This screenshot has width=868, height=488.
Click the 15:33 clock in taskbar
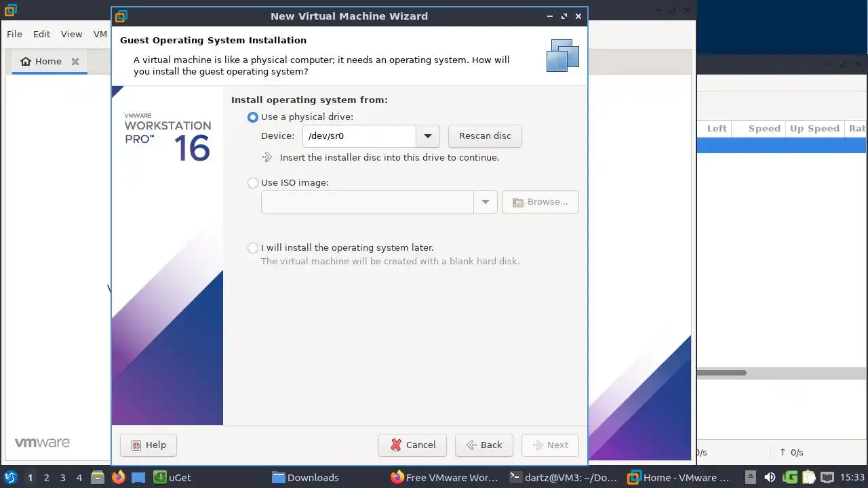coord(852,478)
